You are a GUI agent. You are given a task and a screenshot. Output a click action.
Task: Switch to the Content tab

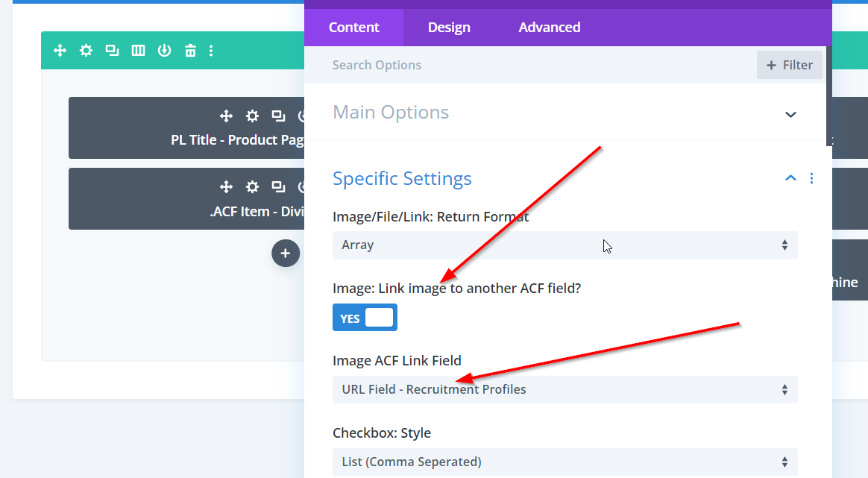354,28
